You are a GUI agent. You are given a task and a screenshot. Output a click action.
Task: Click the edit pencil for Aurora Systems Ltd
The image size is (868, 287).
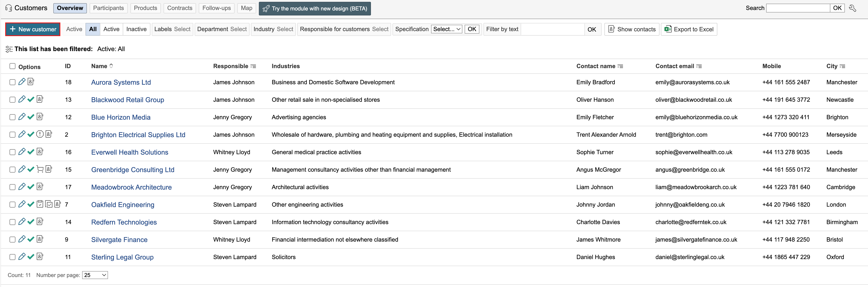pos(22,82)
